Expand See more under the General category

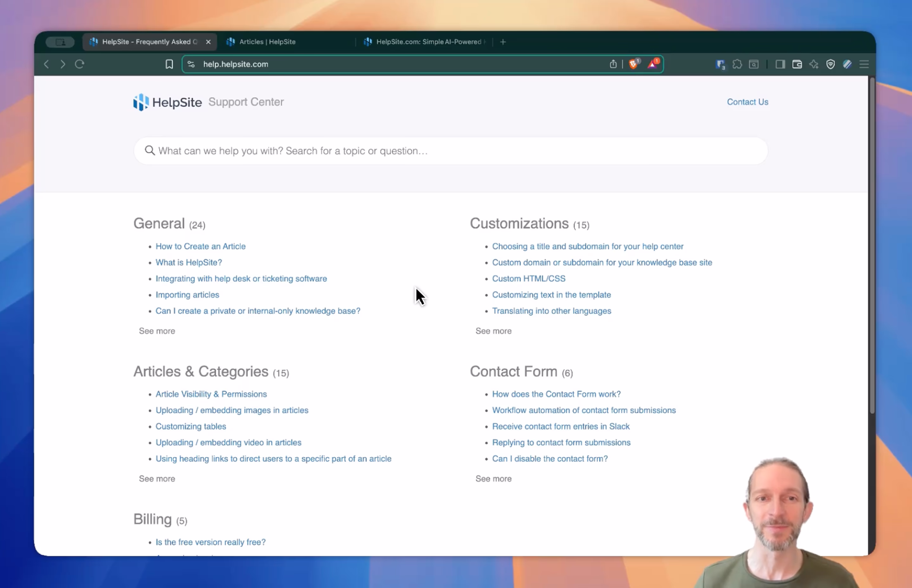coord(157,331)
